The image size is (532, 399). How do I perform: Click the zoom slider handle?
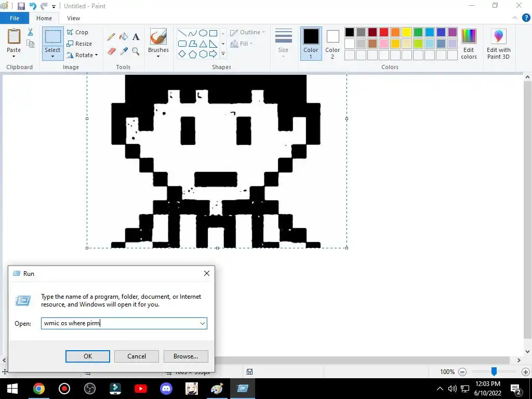click(494, 371)
